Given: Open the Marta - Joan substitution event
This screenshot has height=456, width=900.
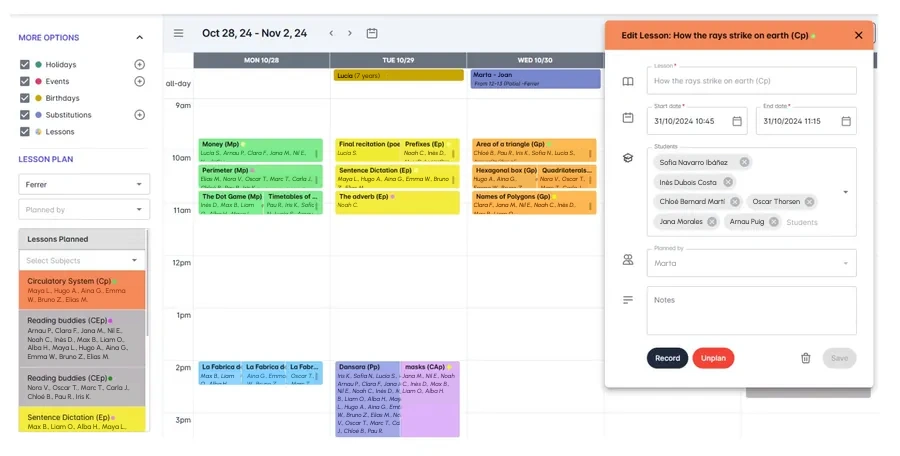Looking at the screenshot, I should click(x=536, y=79).
